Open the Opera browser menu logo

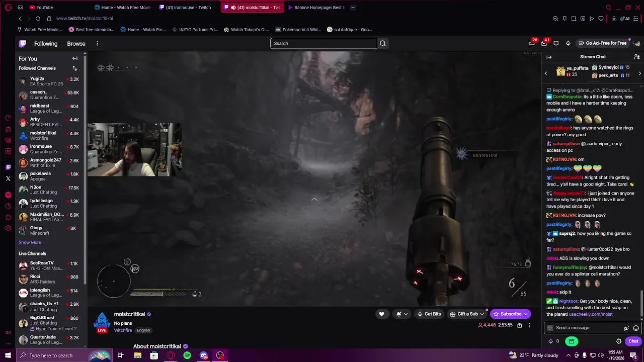[8, 8]
